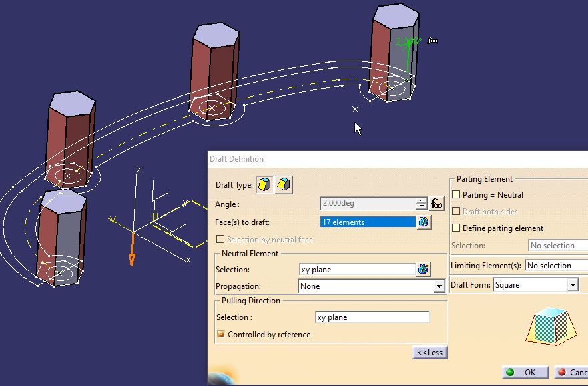Check Define parting element

(x=457, y=228)
